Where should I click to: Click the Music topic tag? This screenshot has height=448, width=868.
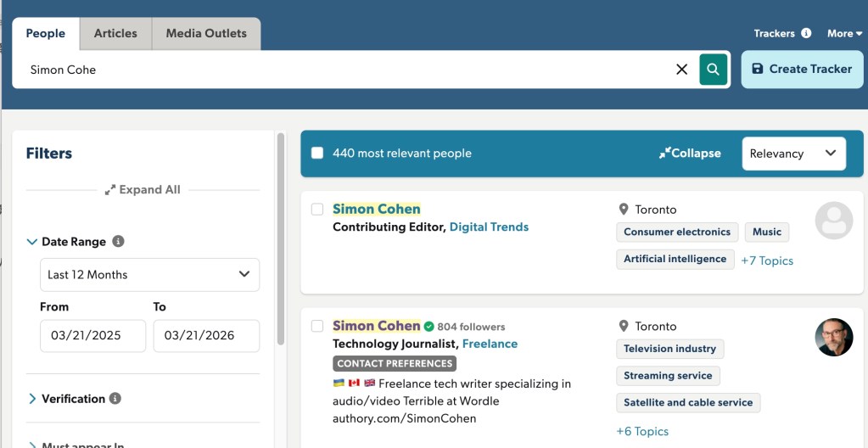[767, 232]
